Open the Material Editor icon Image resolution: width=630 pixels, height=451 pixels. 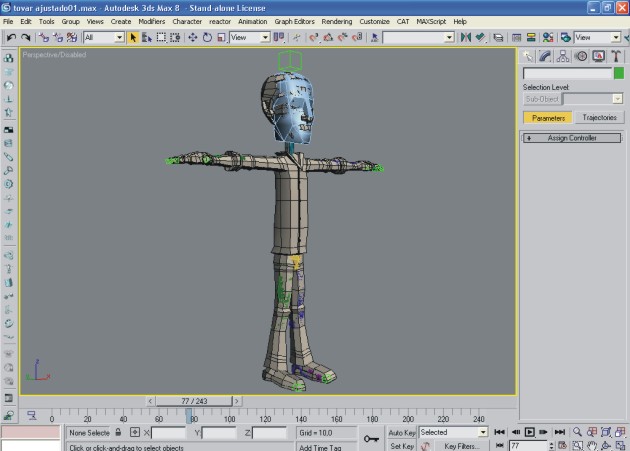coord(548,37)
